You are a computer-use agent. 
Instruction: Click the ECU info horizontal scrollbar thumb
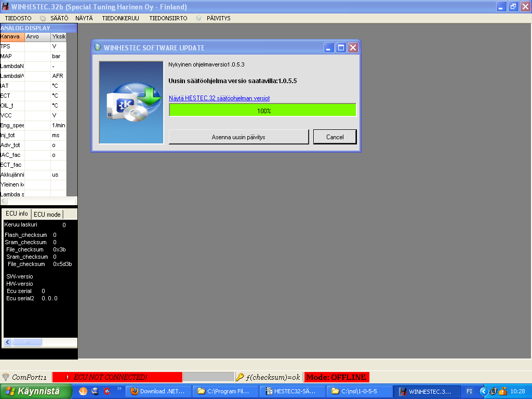27,342
